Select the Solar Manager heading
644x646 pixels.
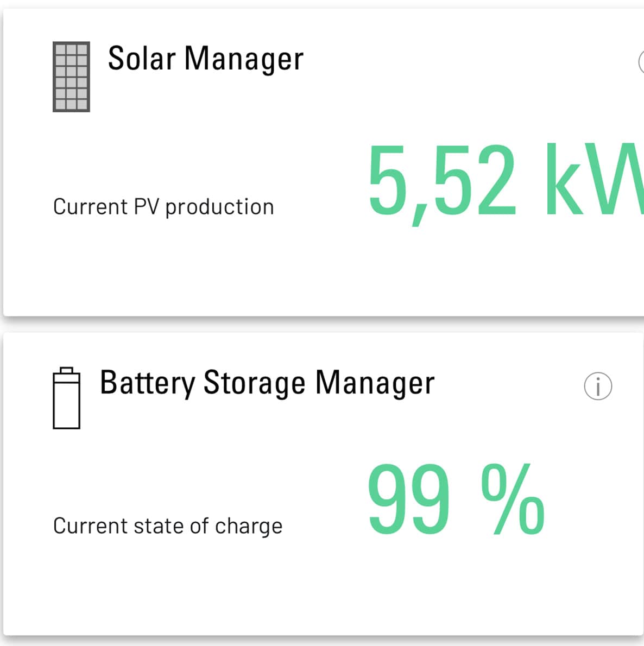(x=205, y=59)
